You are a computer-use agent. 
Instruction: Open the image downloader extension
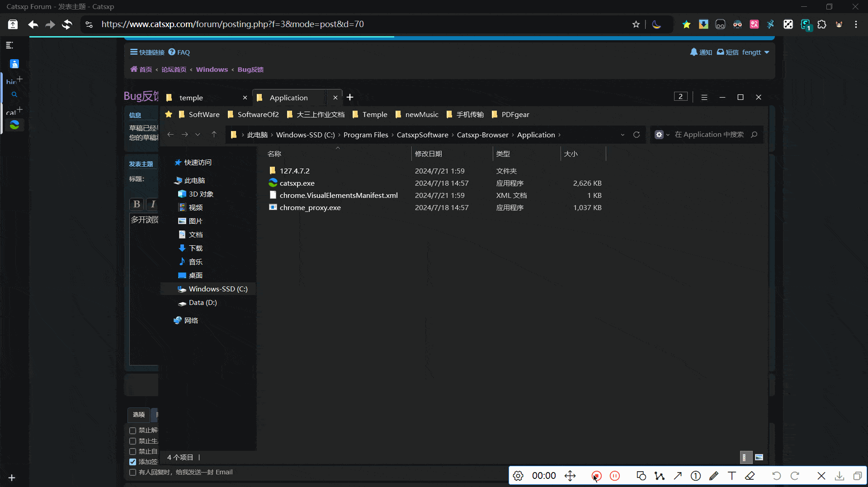point(703,24)
